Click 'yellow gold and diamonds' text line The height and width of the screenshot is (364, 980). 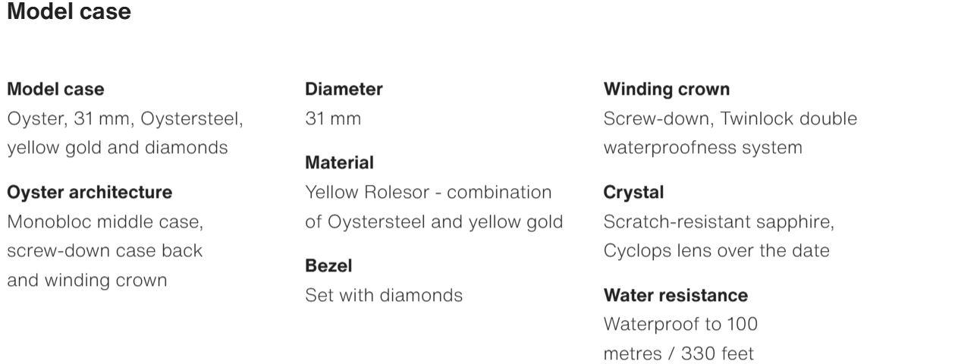pyautogui.click(x=118, y=148)
